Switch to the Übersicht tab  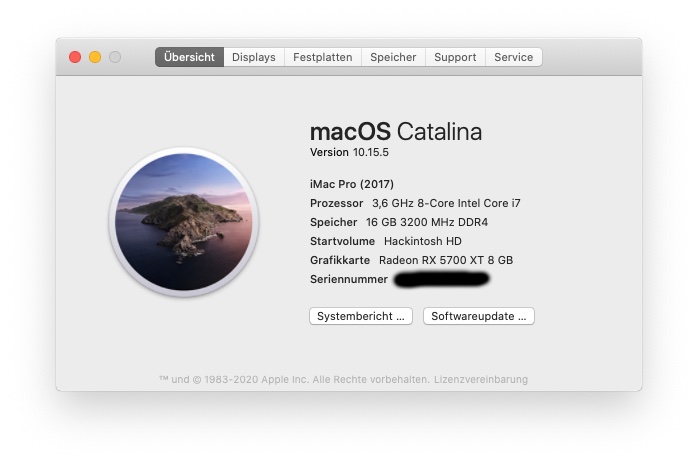coord(189,57)
